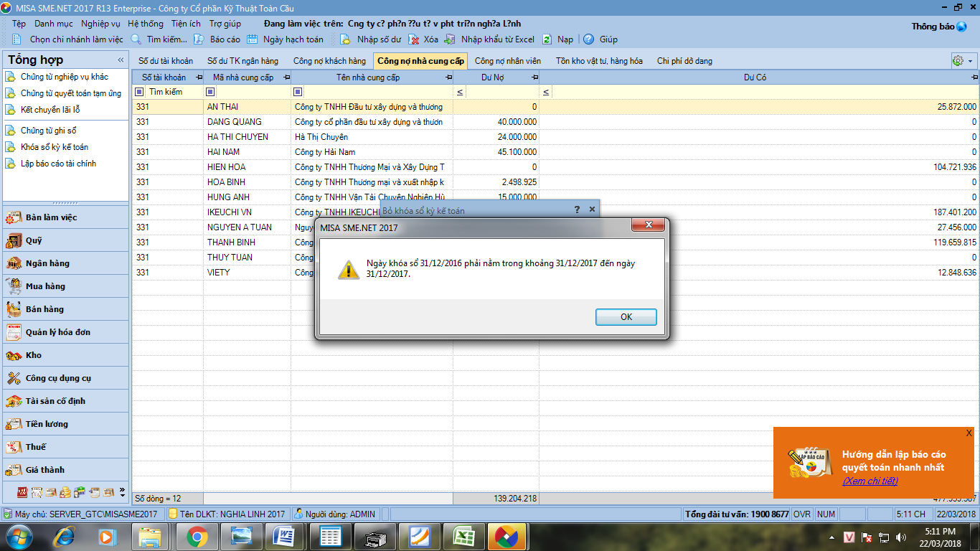Switch to Chi phí dở dang tab
The width and height of the screenshot is (980, 551).
[x=684, y=61]
